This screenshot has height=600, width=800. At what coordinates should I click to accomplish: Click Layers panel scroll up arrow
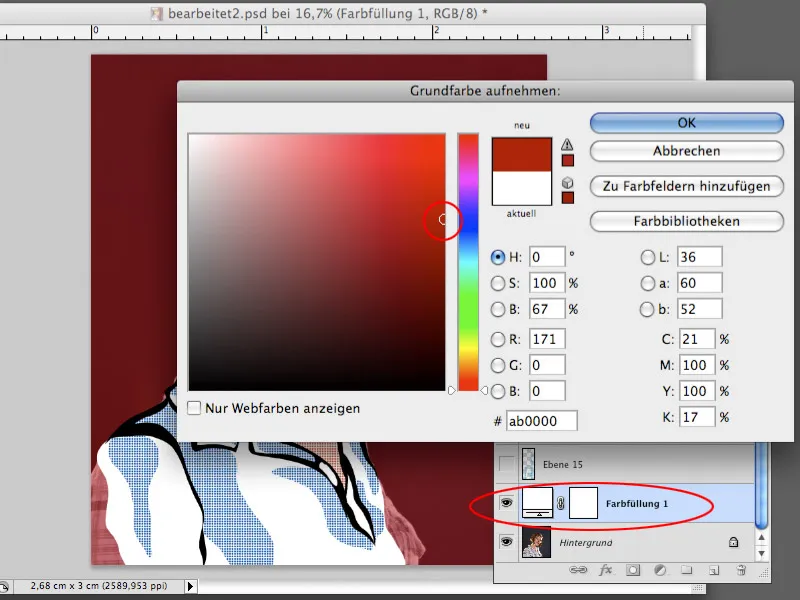tap(761, 537)
